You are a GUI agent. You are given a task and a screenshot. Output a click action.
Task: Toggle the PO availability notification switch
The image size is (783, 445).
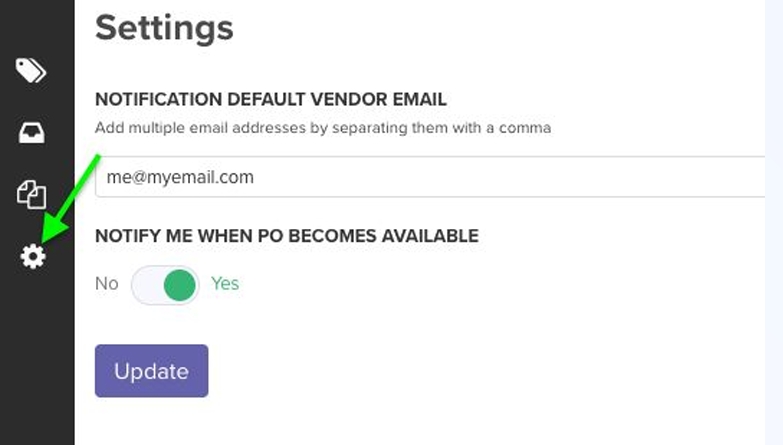[165, 285]
